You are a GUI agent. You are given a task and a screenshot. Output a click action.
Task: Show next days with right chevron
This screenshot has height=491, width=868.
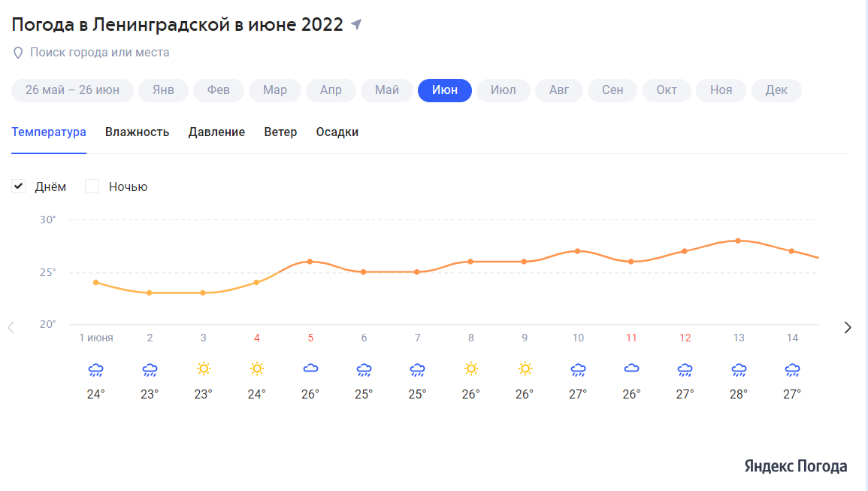point(848,328)
